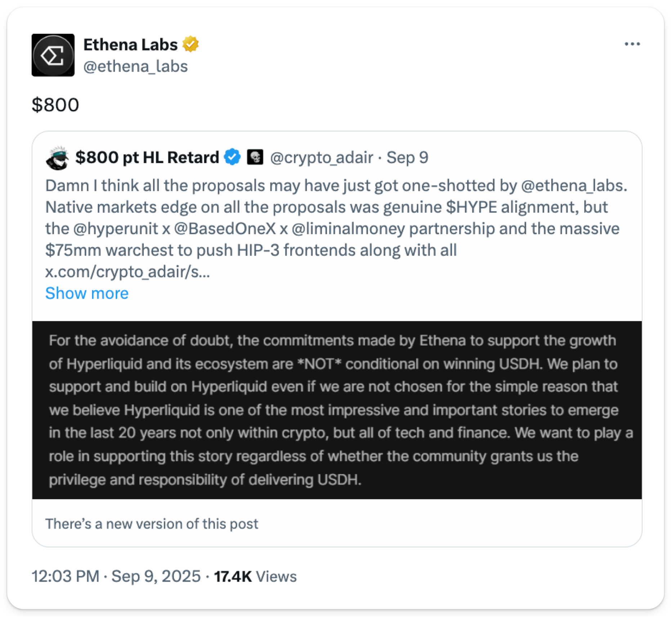
Task: Click the @ethena_labs handle under the name
Action: pos(135,66)
